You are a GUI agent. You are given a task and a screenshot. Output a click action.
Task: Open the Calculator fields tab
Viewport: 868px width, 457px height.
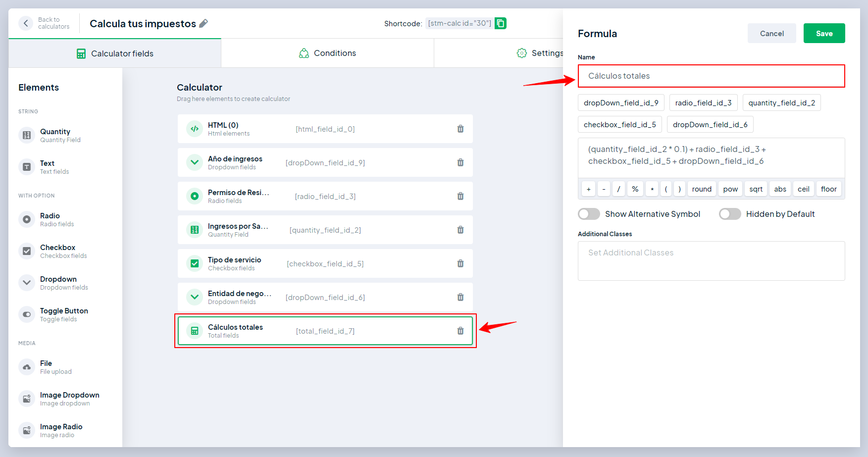[115, 53]
